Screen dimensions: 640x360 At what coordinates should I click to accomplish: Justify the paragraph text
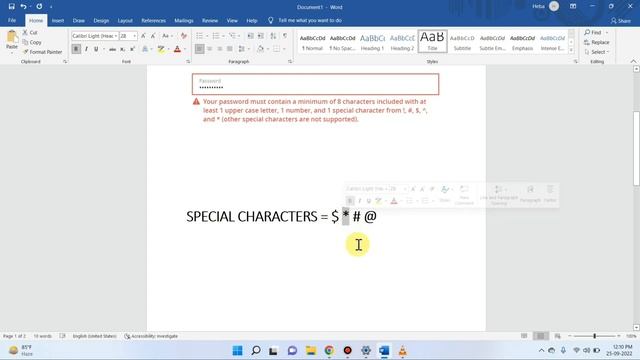point(230,49)
